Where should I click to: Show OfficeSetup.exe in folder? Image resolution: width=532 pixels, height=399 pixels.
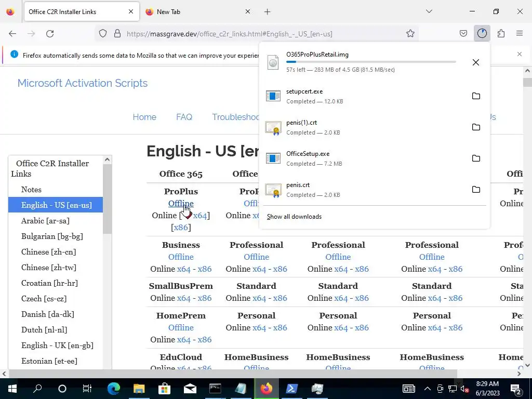476,158
